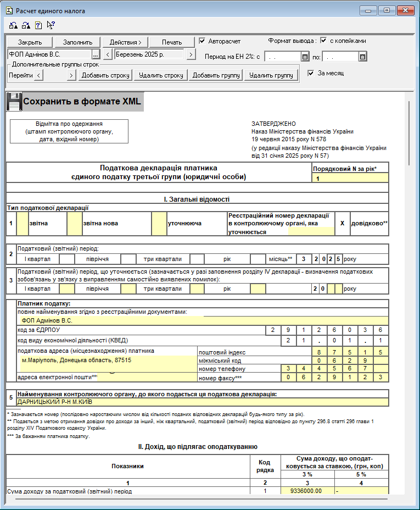Select the registration number yellow cell of the declaration being corrected
Viewport: 420px width, 510px height.
pyautogui.click(x=311, y=231)
